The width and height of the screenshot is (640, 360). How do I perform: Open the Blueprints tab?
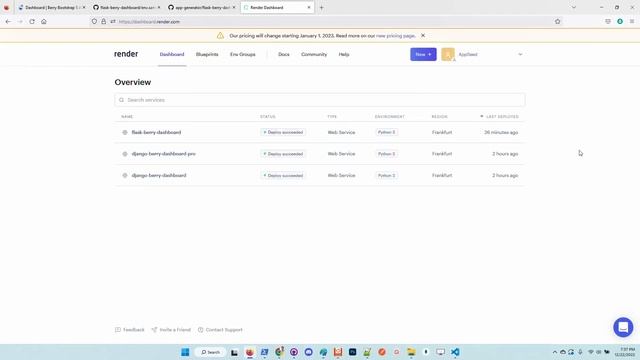click(x=207, y=54)
